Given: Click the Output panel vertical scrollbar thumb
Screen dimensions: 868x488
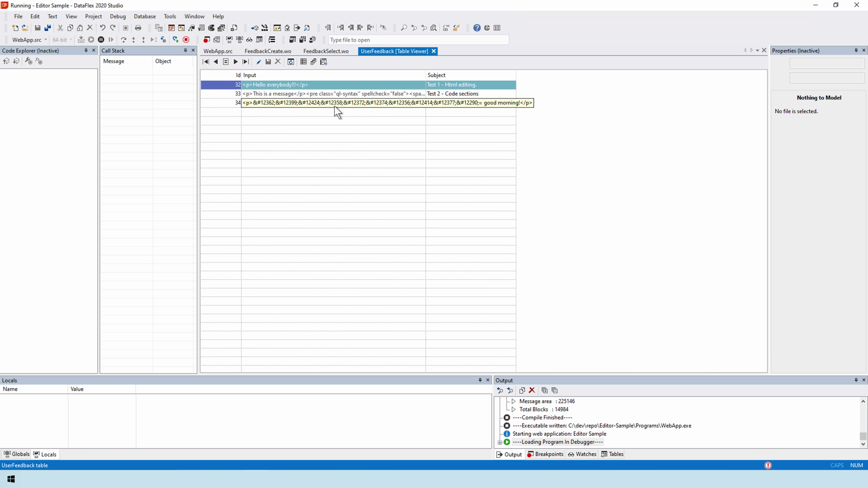Looking at the screenshot, I should pyautogui.click(x=863, y=436).
